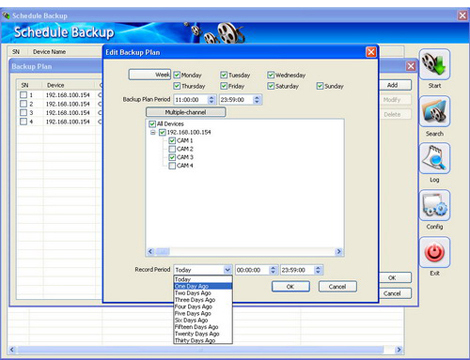
Task: Click the red Exit power icon
Action: click(x=434, y=252)
